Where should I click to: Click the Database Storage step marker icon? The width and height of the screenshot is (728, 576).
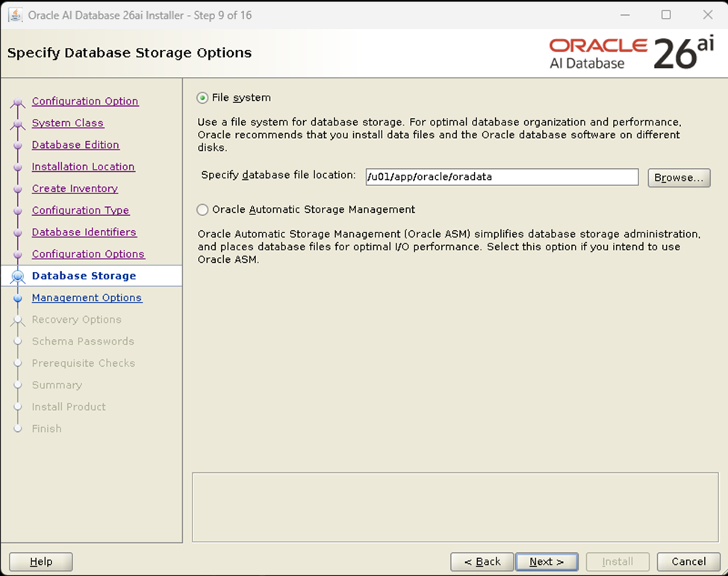(x=18, y=276)
